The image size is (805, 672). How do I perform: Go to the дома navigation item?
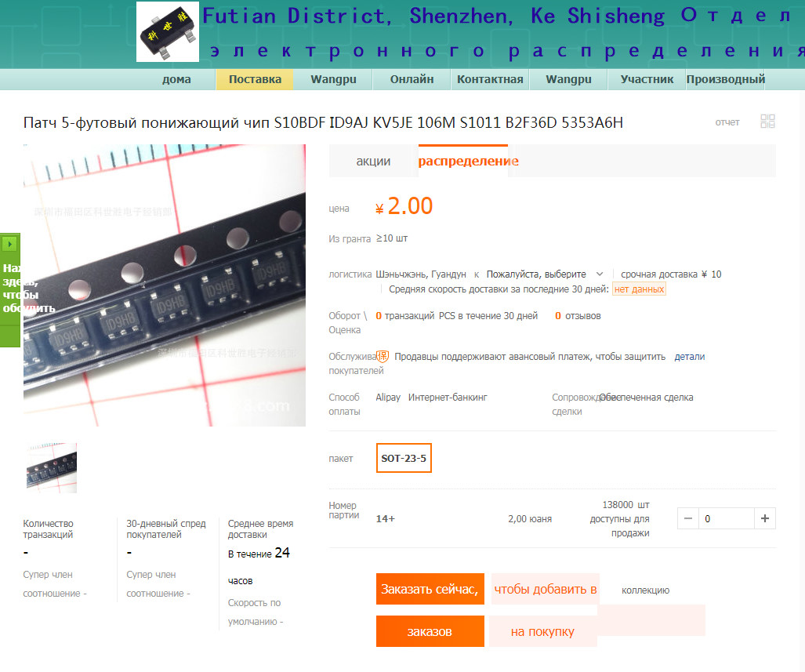tap(176, 80)
